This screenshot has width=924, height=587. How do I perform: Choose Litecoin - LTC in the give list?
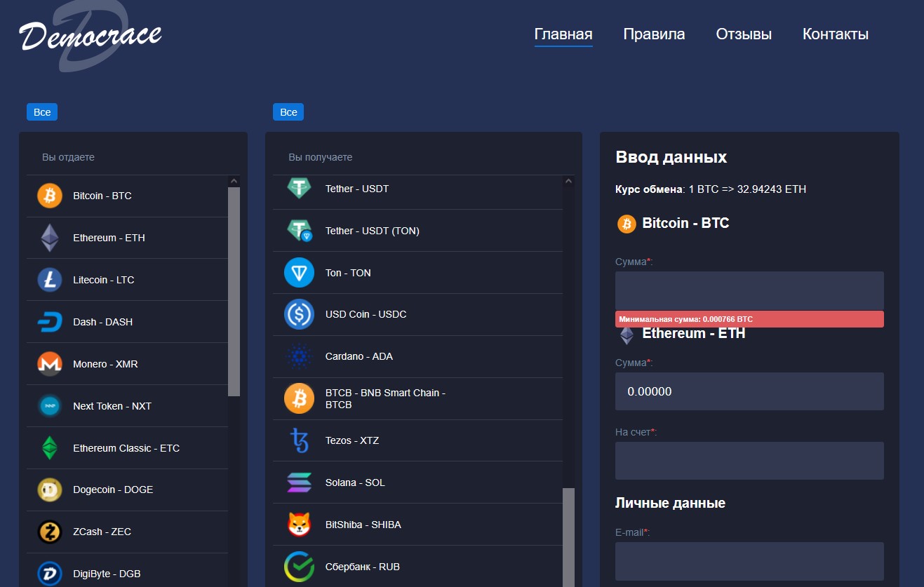tap(127, 280)
